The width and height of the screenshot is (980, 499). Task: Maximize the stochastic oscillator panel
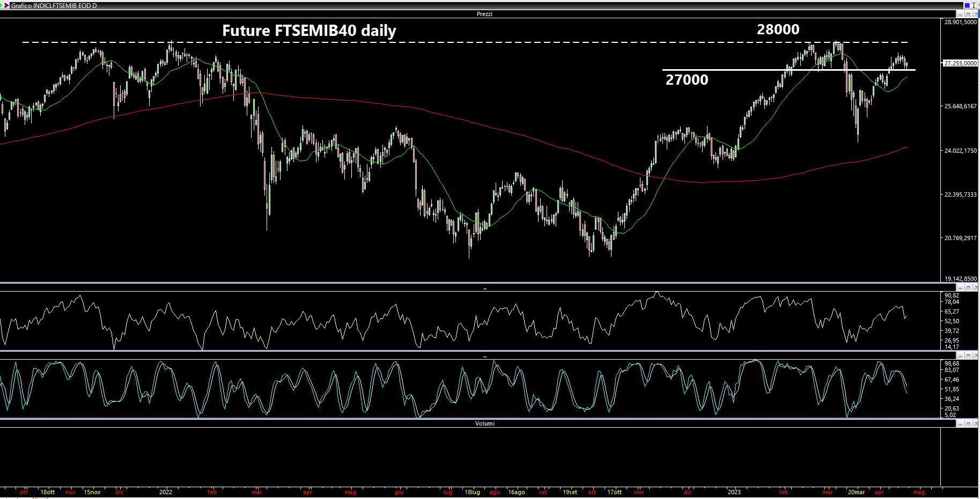(968, 355)
